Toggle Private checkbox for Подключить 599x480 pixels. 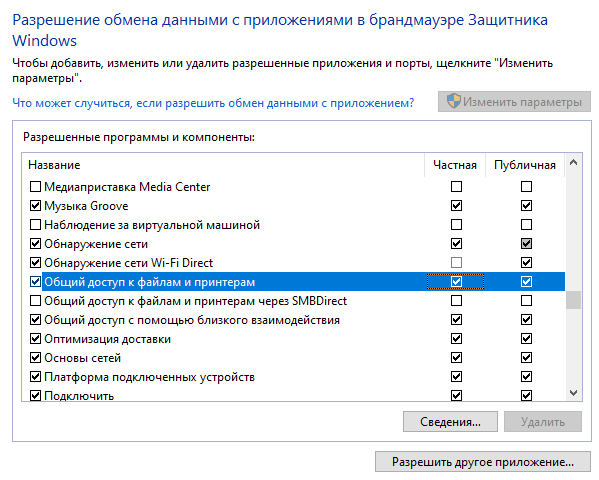456,395
